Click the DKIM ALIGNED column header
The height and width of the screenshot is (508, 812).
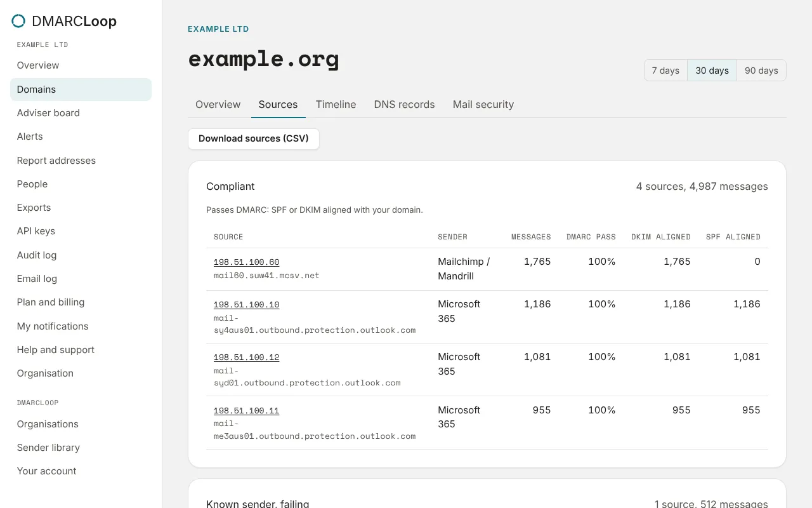coord(661,237)
